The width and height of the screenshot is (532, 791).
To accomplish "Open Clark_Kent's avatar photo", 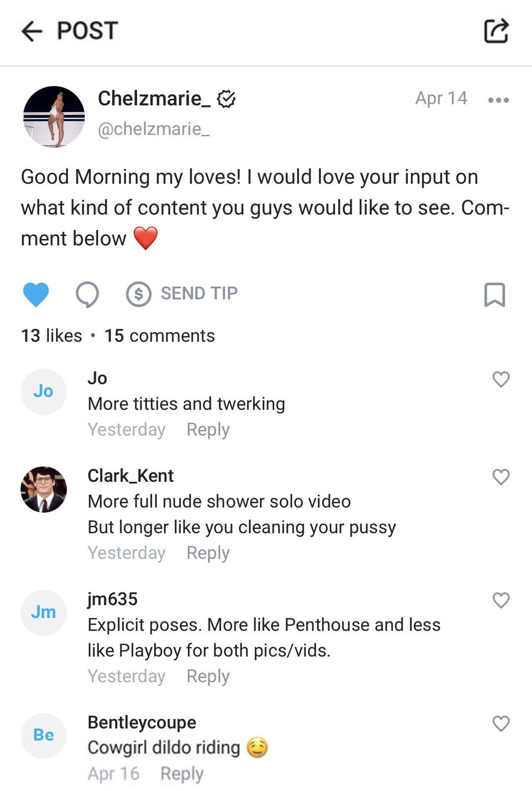I will pos(44,490).
